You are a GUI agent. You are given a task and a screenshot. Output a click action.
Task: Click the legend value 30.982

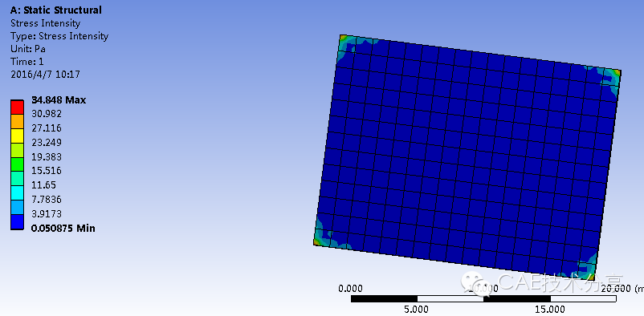47,114
